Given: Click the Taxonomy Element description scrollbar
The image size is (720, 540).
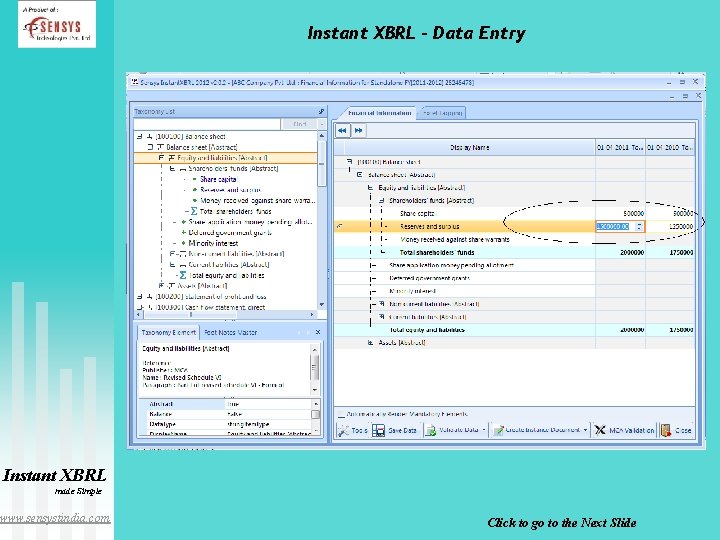Looking at the screenshot, I should click(x=315, y=370).
